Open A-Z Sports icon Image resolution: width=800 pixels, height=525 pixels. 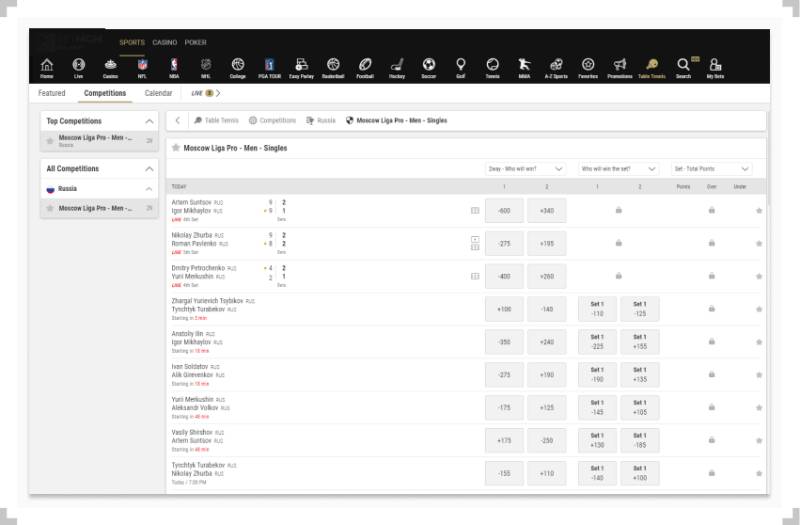coord(556,68)
